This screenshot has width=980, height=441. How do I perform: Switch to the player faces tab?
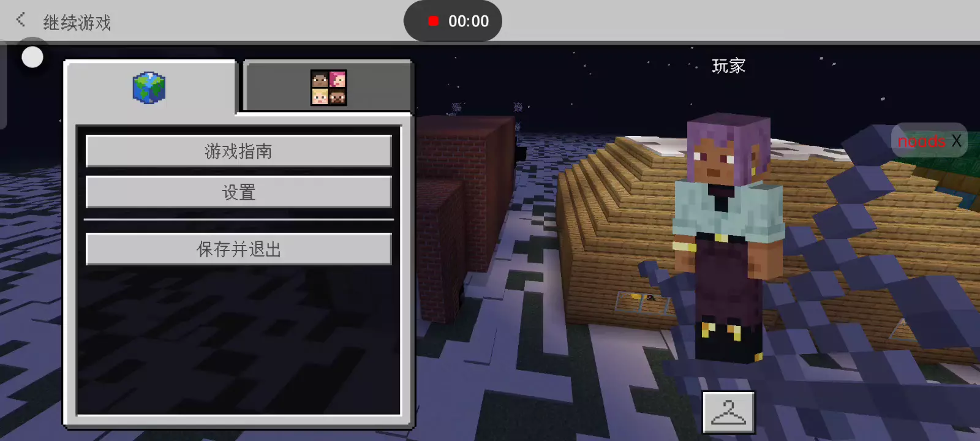pyautogui.click(x=328, y=87)
